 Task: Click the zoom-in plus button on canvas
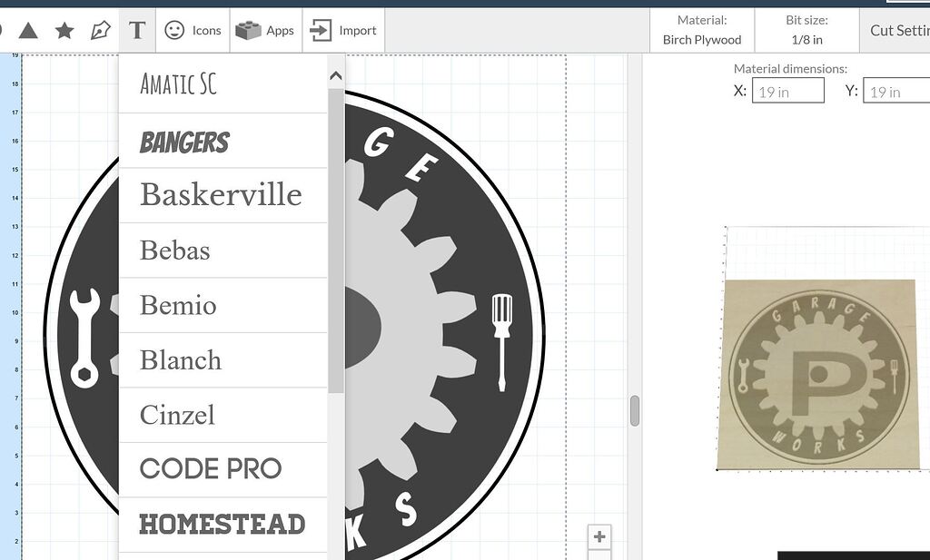pyautogui.click(x=599, y=536)
